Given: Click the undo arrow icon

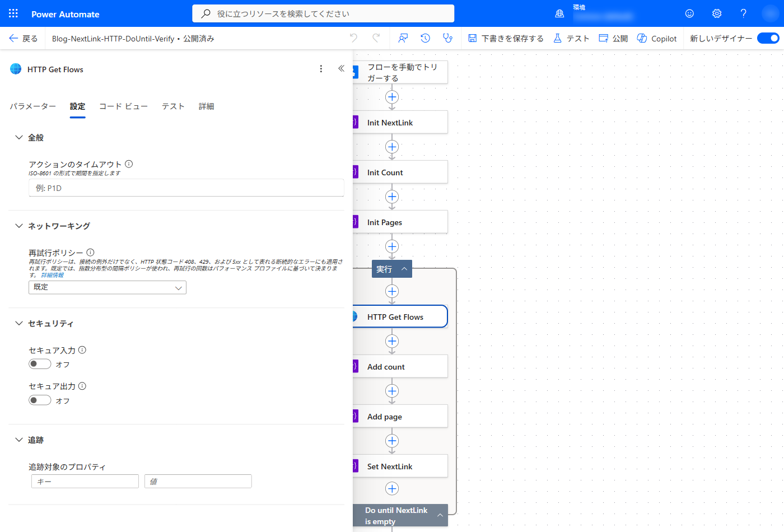Looking at the screenshot, I should coord(353,38).
